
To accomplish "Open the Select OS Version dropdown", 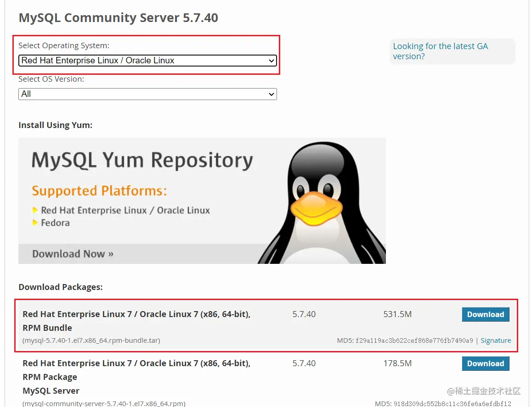I will (x=147, y=94).
